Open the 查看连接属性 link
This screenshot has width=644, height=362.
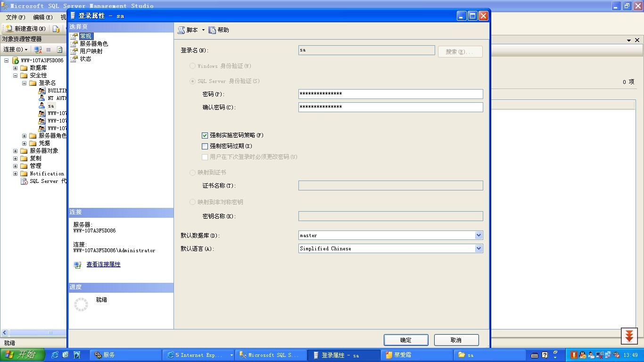coord(103,264)
